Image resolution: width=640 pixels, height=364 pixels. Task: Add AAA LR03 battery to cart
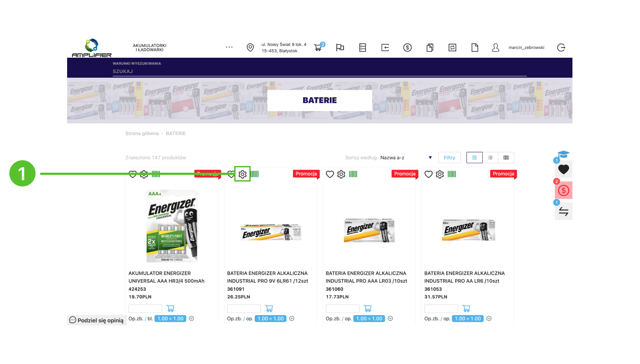click(x=368, y=309)
